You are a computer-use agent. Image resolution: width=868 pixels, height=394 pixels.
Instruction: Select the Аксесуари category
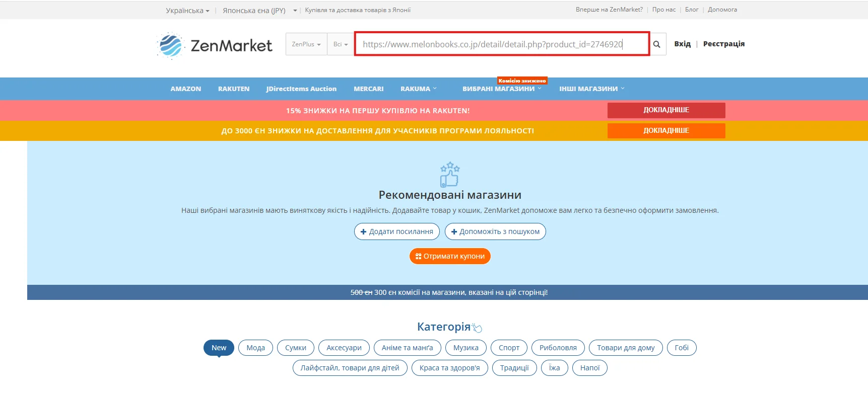click(x=344, y=348)
